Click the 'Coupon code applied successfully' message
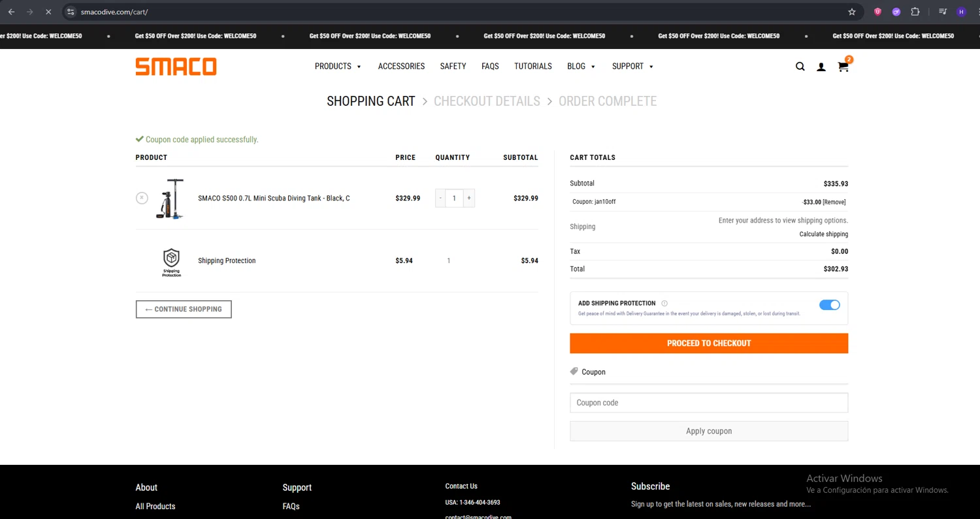Viewport: 980px width, 519px height. coord(197,140)
